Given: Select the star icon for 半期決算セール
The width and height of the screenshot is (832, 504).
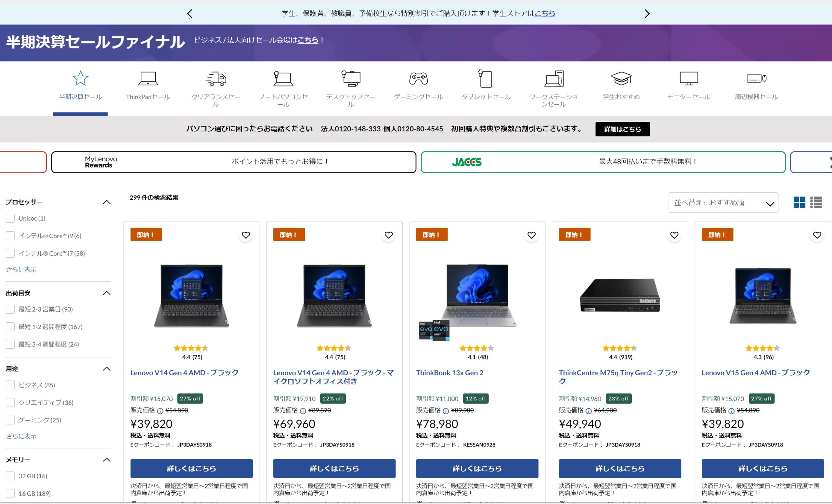Looking at the screenshot, I should (x=80, y=78).
